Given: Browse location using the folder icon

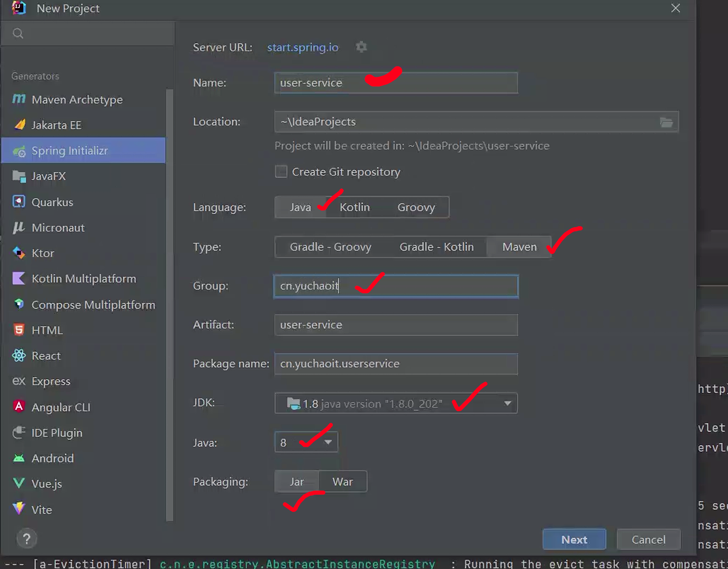Looking at the screenshot, I should point(666,122).
